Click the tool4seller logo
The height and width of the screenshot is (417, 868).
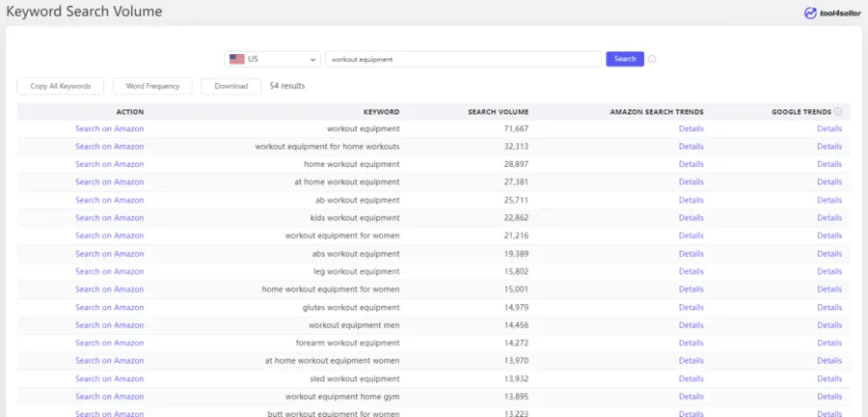[832, 13]
